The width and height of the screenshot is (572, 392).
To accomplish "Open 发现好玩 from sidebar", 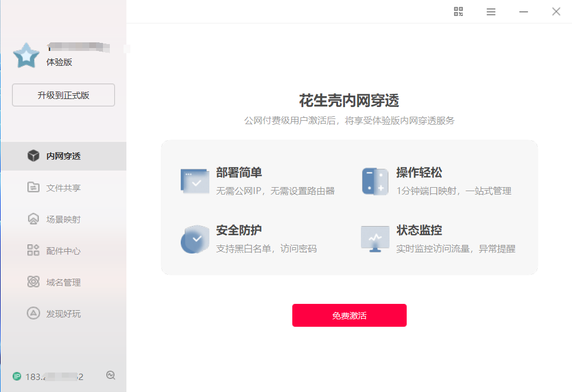I will click(x=63, y=314).
